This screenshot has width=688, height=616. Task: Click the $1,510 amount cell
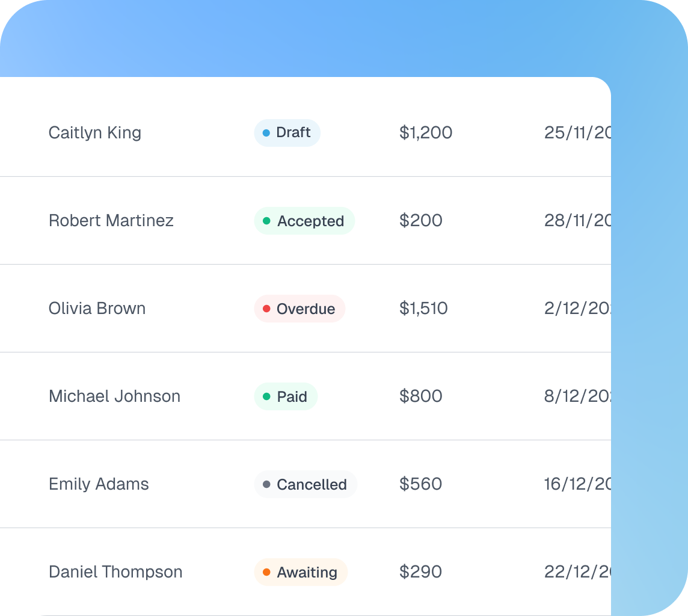[x=423, y=309]
